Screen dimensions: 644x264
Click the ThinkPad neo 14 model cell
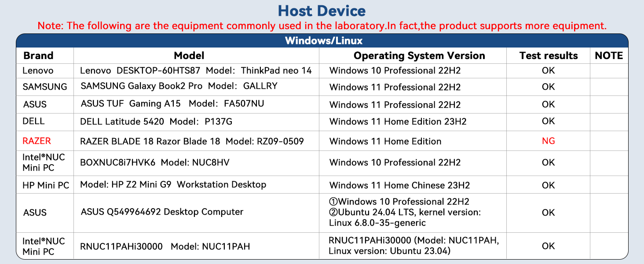[x=196, y=70]
